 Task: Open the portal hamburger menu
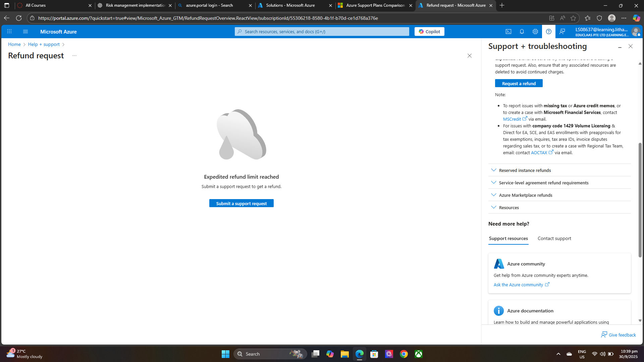point(25,32)
